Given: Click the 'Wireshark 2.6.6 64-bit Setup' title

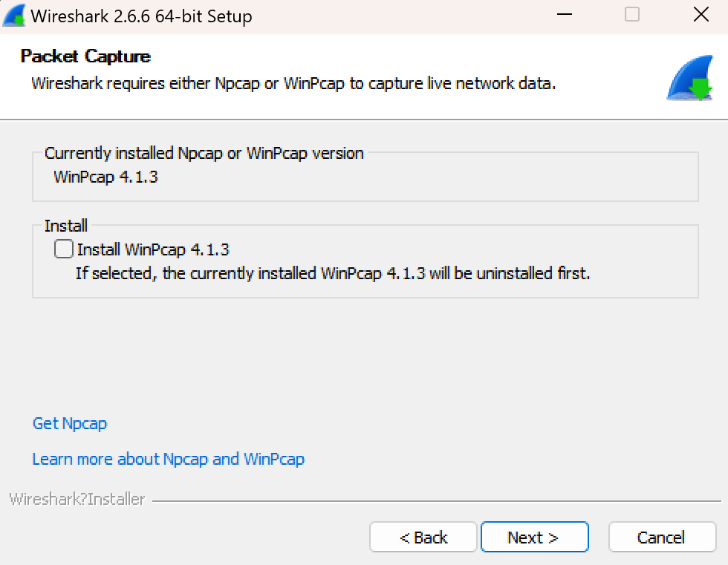Looking at the screenshot, I should click(141, 16).
